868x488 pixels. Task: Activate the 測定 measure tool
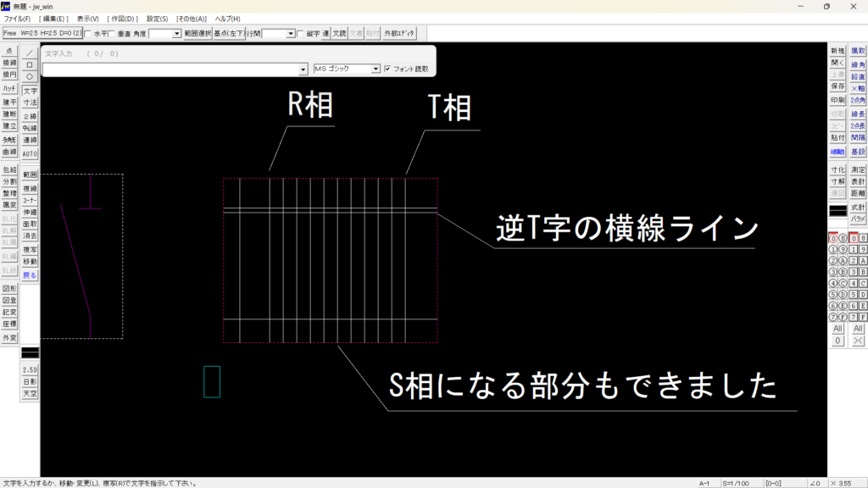pos(858,169)
